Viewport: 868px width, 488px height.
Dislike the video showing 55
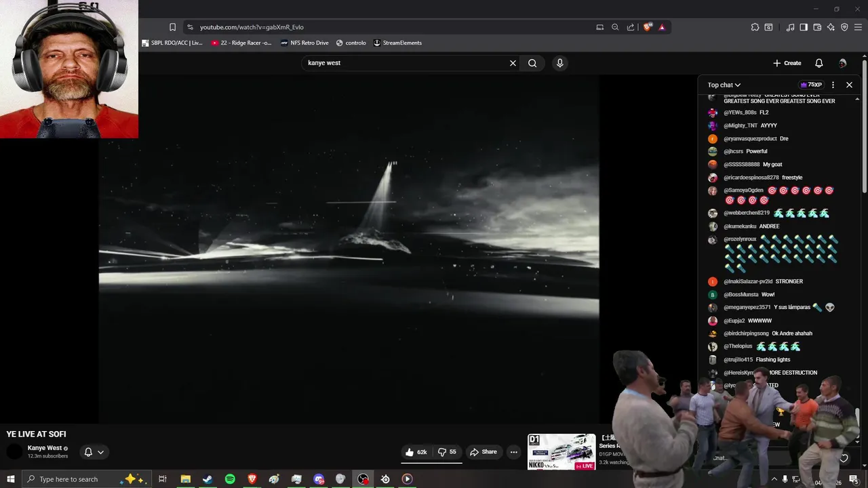(x=447, y=452)
